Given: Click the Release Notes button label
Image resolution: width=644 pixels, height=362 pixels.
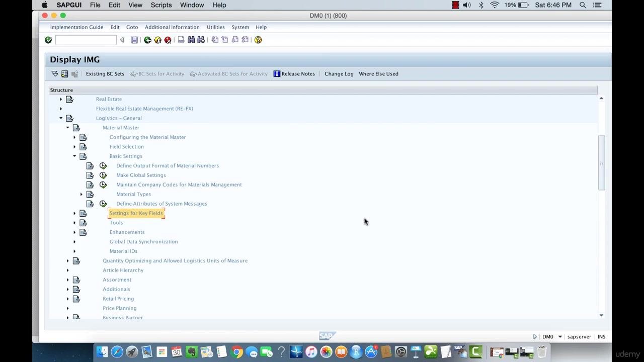Looking at the screenshot, I should tap(298, 74).
